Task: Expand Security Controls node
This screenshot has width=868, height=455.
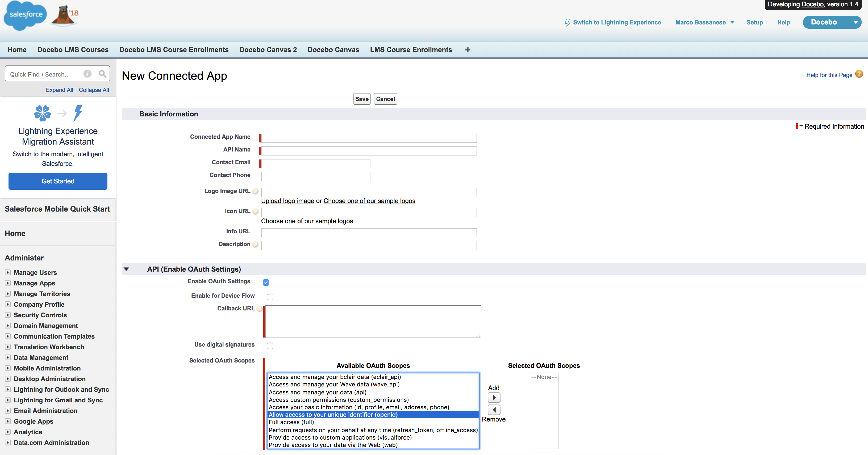Action: point(8,315)
